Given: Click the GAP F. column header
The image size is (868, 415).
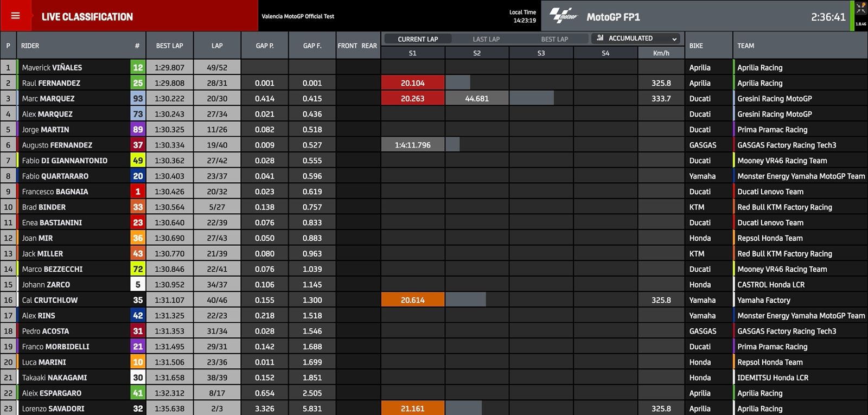Looking at the screenshot, I should pyautogui.click(x=312, y=46).
